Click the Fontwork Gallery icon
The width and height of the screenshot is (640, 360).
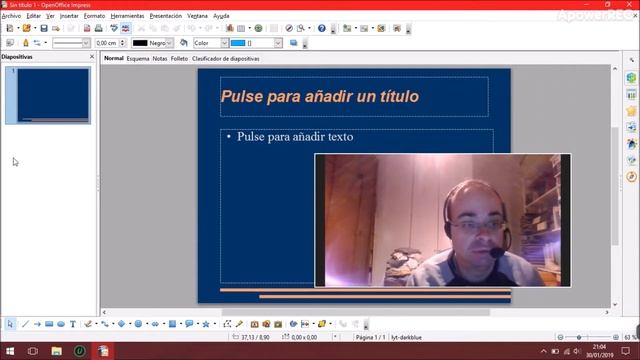tap(254, 324)
